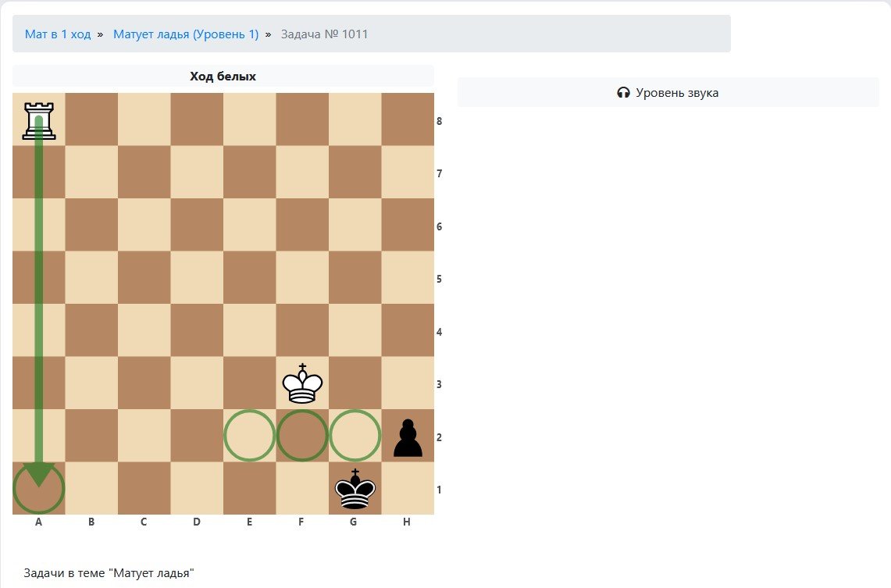Viewport: 891px width, 588px height.
Task: Click the empty square e5
Action: [x=250, y=278]
